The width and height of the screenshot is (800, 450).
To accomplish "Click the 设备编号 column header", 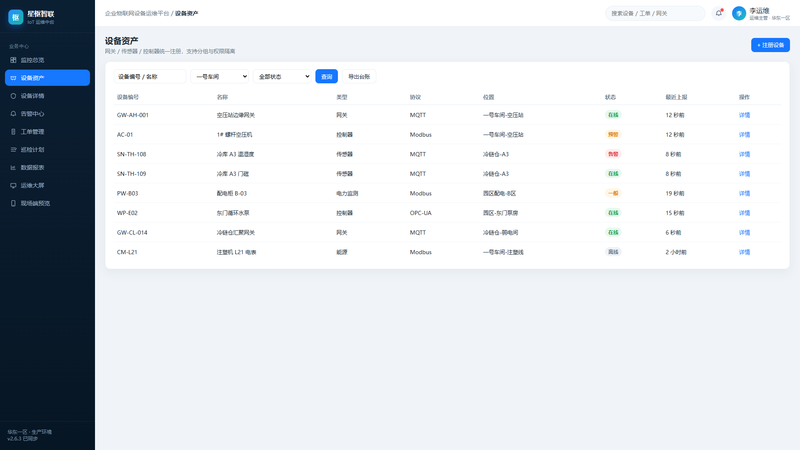I will [x=128, y=97].
